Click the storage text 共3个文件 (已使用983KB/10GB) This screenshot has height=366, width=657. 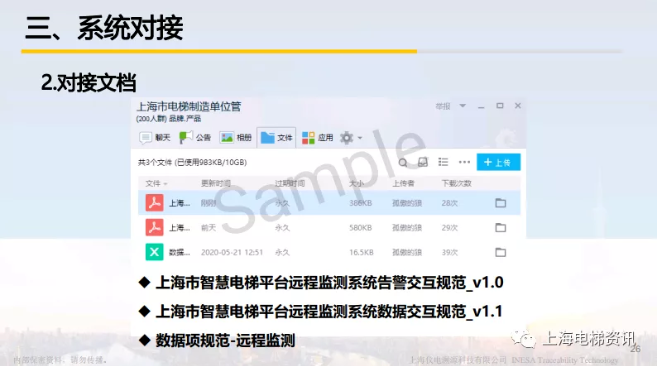coord(192,162)
